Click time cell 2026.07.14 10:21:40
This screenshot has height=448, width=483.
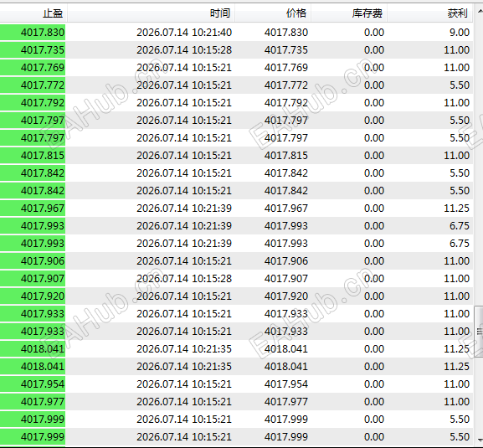[184, 33]
